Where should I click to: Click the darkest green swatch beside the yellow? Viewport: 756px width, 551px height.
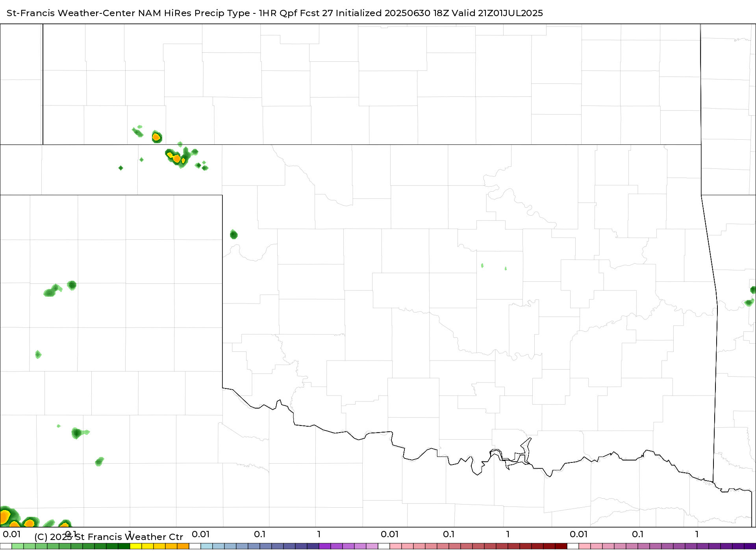pyautogui.click(x=124, y=546)
